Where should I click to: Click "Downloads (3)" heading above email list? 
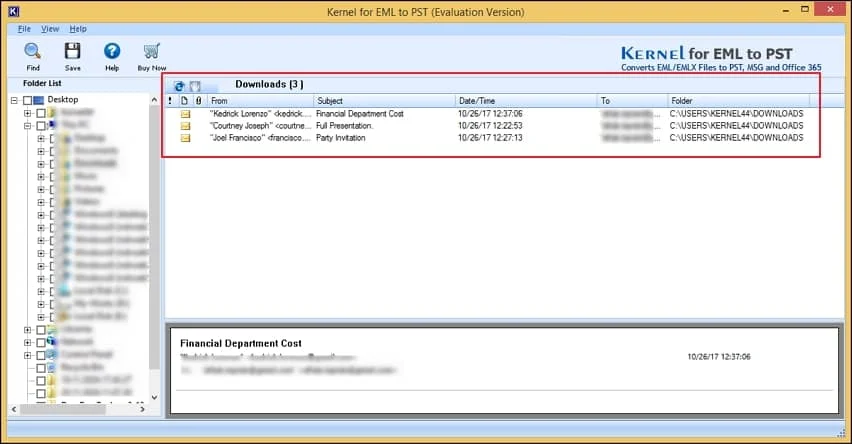click(269, 84)
